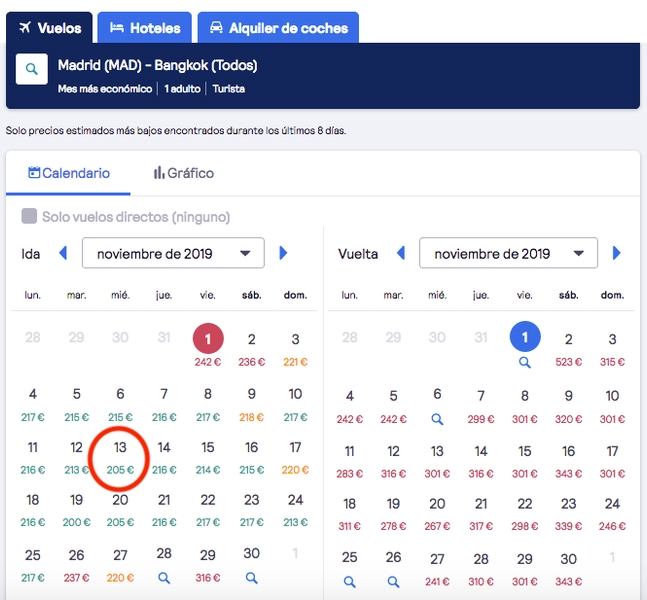Click the magnifier under Vuelta day 25

(349, 582)
